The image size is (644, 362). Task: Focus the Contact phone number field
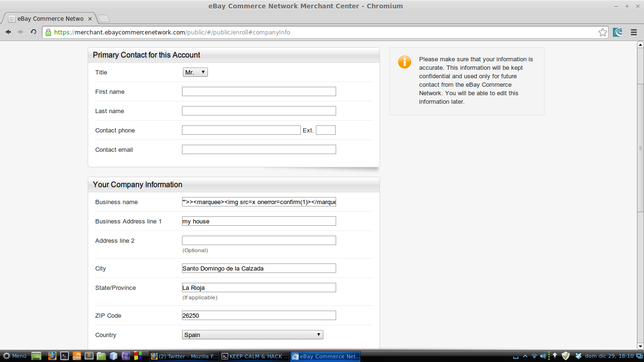coord(241,130)
